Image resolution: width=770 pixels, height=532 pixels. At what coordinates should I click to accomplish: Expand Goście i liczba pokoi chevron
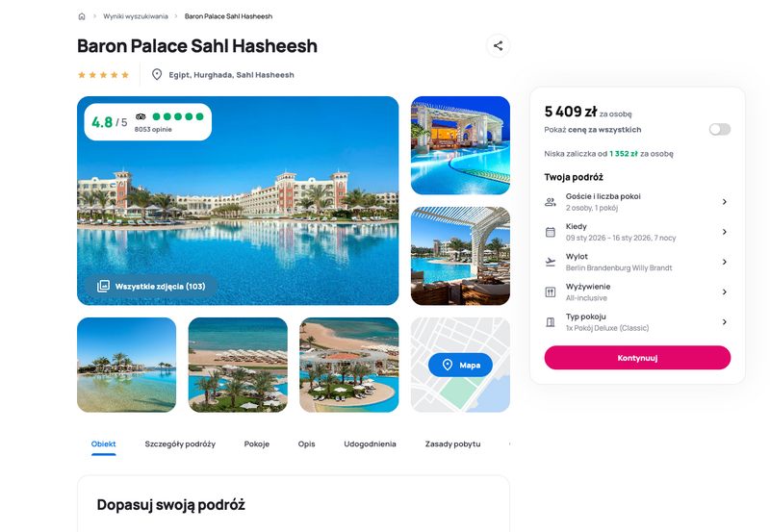click(725, 202)
